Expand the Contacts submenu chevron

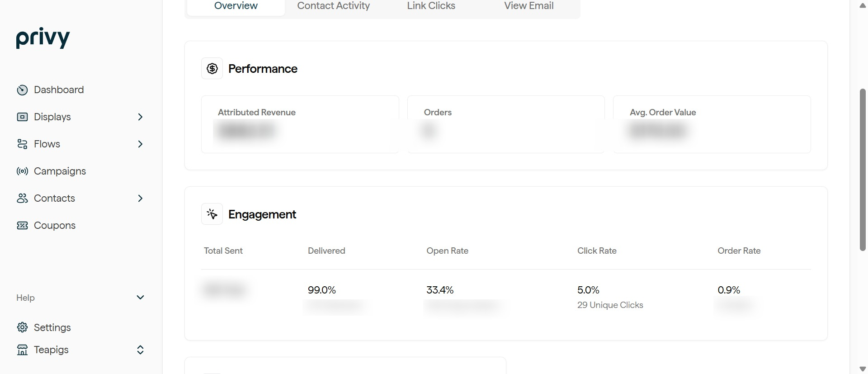(x=140, y=199)
